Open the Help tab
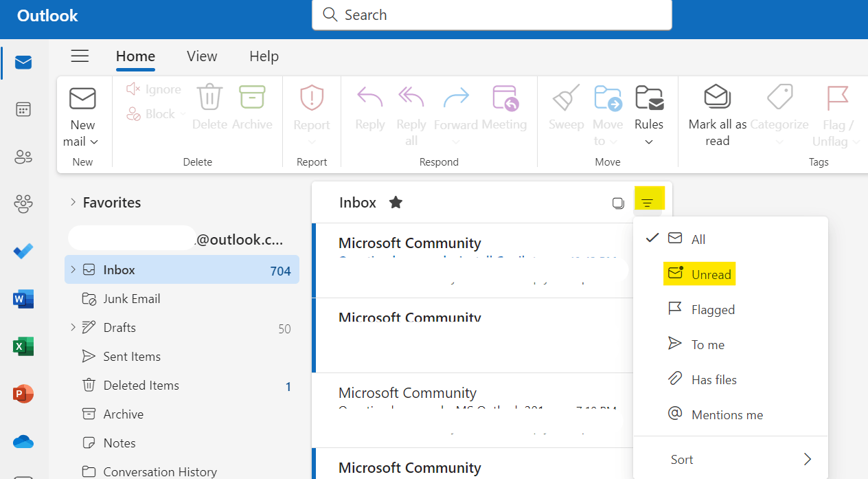This screenshot has width=868, height=479. (x=264, y=56)
